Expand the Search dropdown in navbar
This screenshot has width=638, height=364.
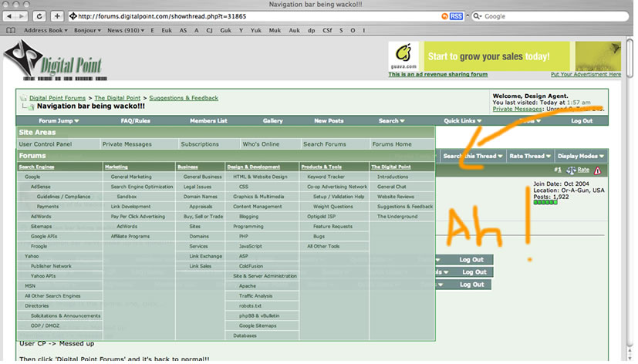tap(391, 121)
